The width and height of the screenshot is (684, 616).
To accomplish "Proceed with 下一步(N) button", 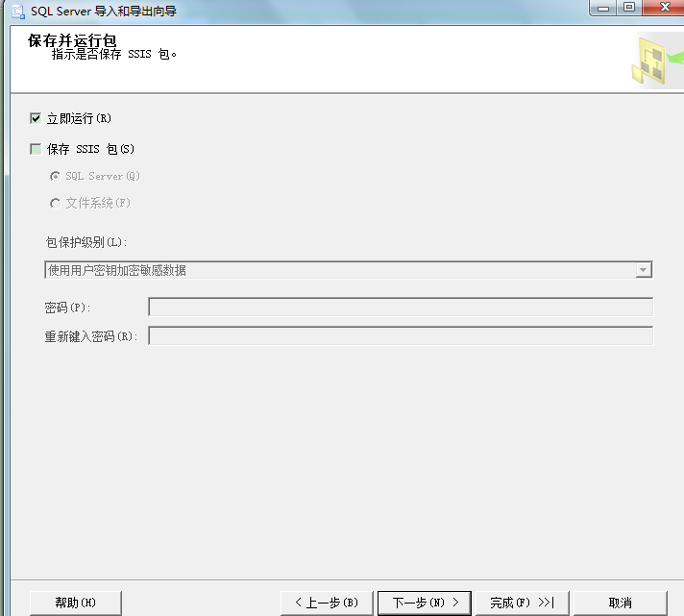I will (x=425, y=603).
